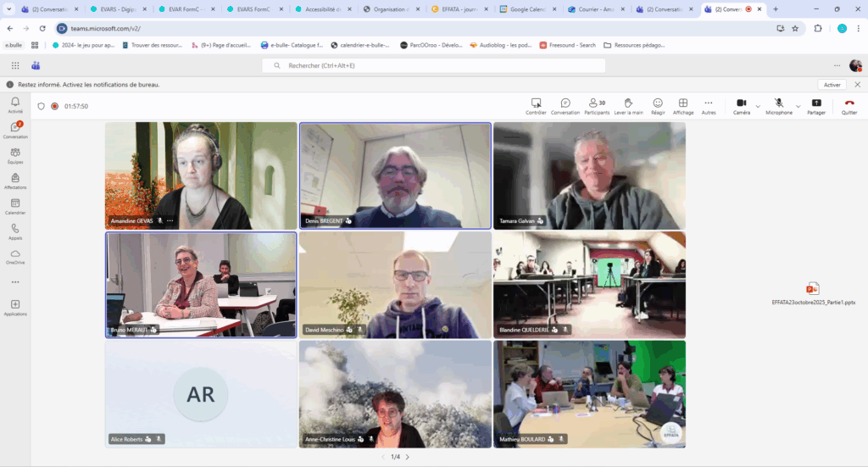Image resolution: width=868 pixels, height=467 pixels.
Task: Open the Autres more actions menu
Action: click(709, 103)
